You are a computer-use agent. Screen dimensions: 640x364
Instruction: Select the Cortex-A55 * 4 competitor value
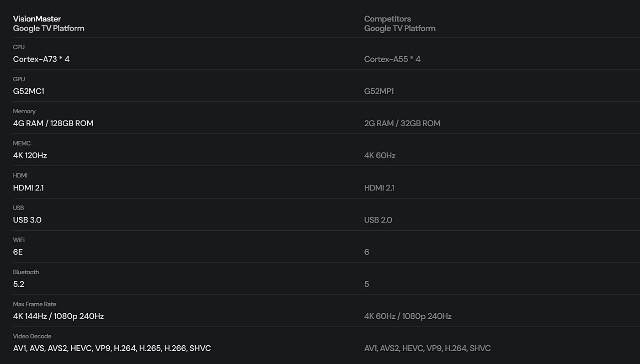tap(392, 59)
